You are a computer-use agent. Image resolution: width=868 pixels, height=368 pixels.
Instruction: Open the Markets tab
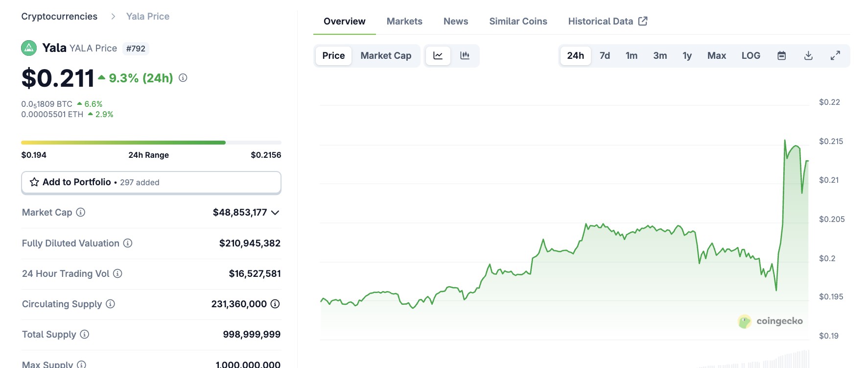[x=404, y=22]
